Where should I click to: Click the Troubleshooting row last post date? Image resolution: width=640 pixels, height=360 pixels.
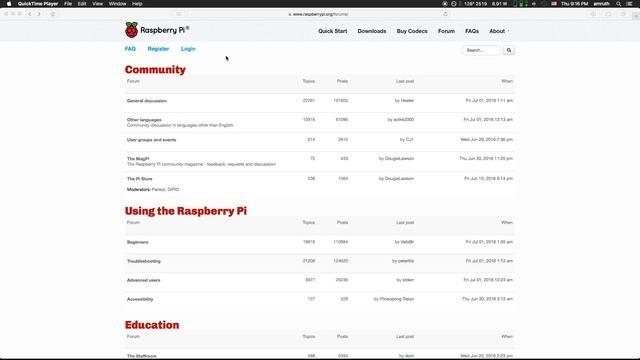click(489, 261)
